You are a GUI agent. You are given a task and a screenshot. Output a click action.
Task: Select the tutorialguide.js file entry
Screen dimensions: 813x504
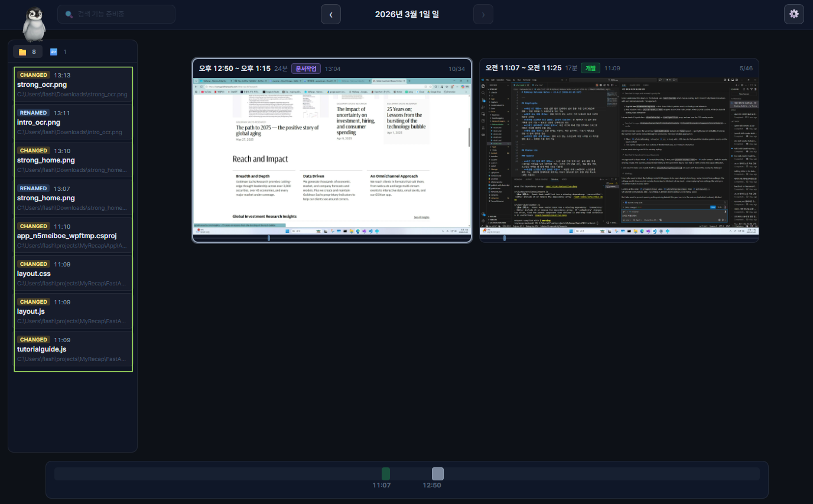pyautogui.click(x=73, y=349)
